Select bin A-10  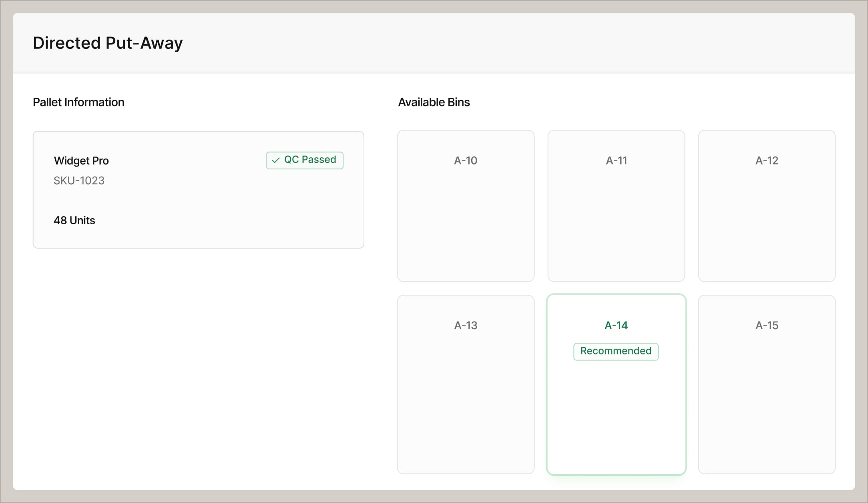pyautogui.click(x=465, y=205)
